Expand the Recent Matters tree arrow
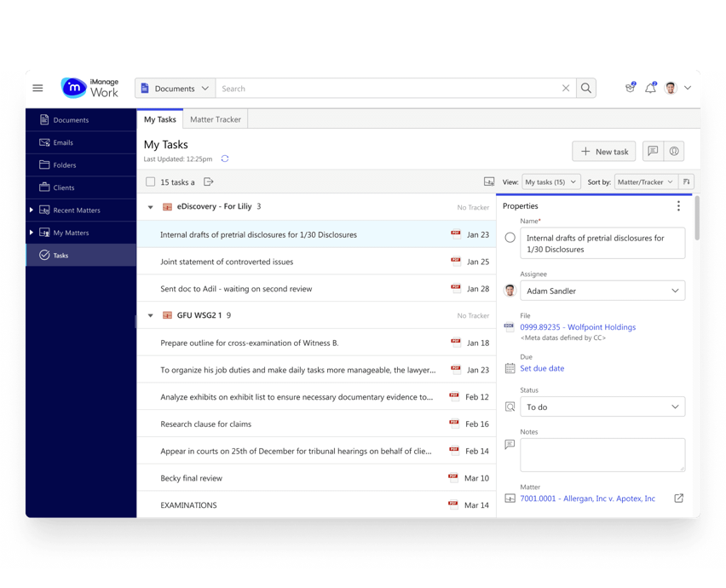The height and width of the screenshot is (588, 726). coord(31,210)
